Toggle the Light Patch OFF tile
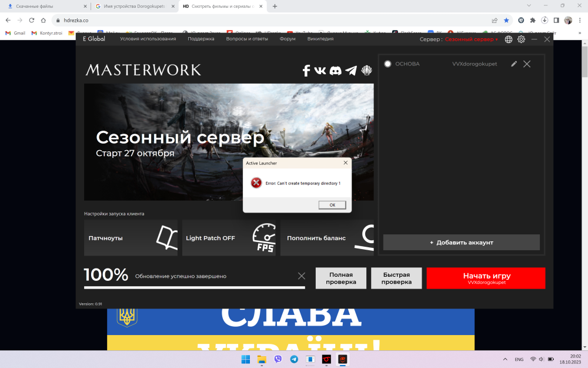588x368 pixels. [229, 238]
